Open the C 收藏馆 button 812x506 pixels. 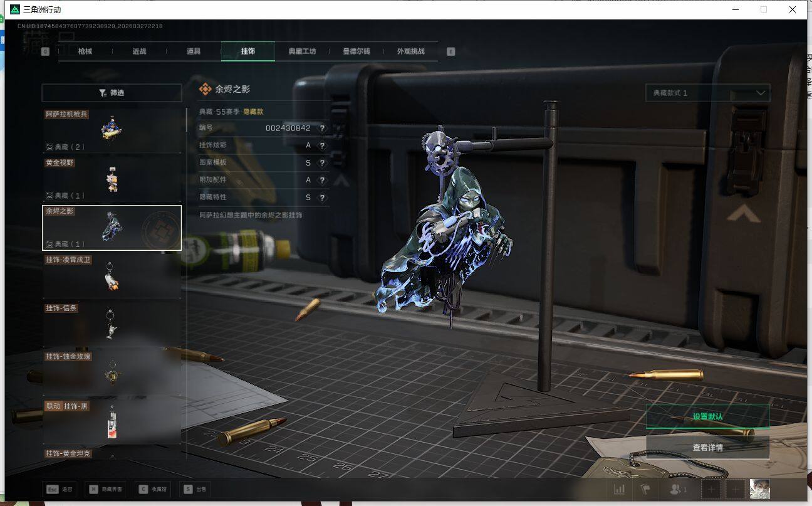pos(153,489)
